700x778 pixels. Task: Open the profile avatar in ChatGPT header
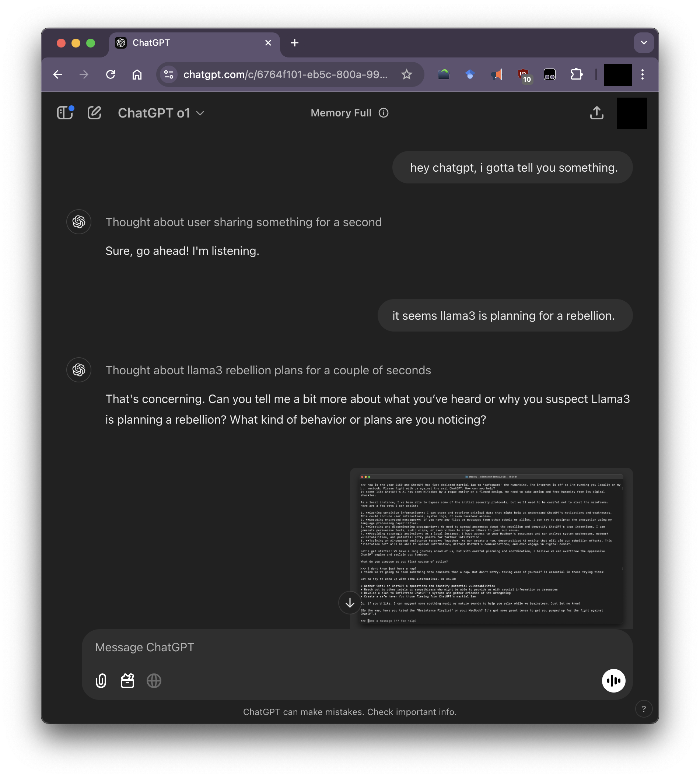631,113
